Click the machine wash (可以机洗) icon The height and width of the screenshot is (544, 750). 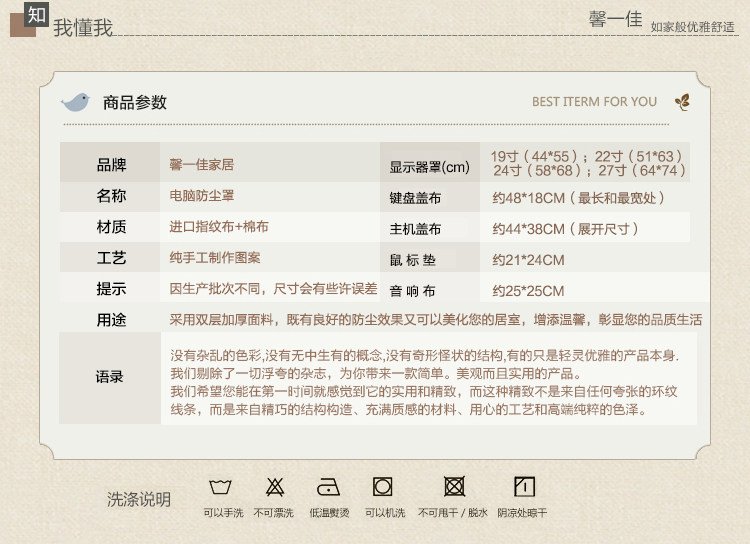pos(382,488)
